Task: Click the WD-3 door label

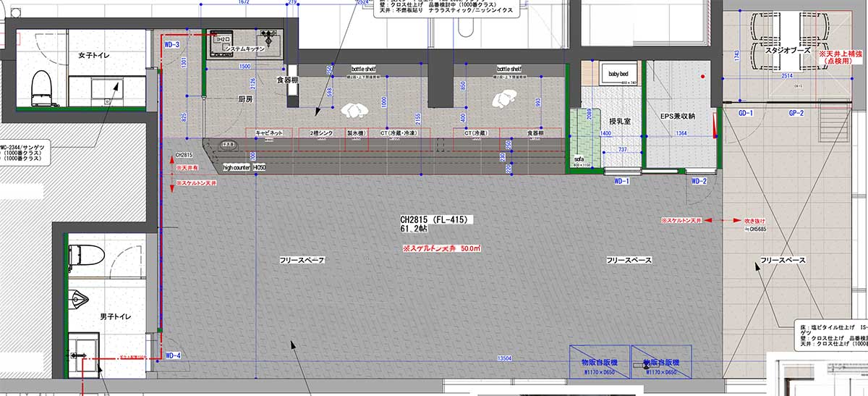Action: point(172,45)
